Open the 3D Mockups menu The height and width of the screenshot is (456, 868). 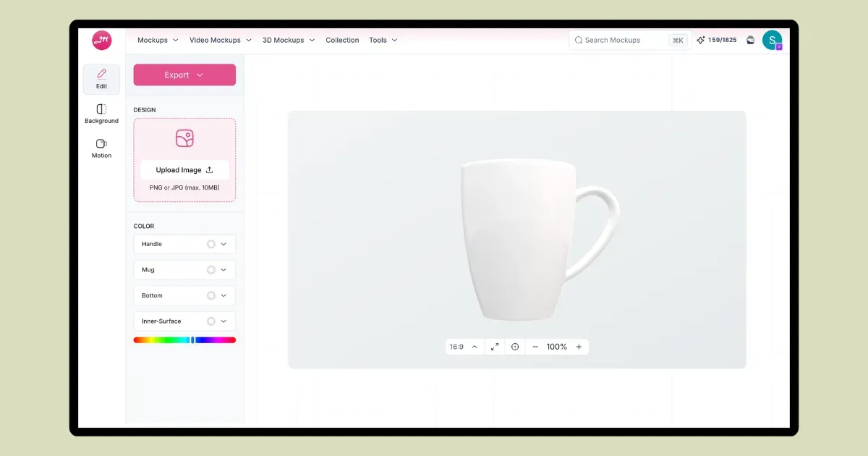[x=289, y=41]
